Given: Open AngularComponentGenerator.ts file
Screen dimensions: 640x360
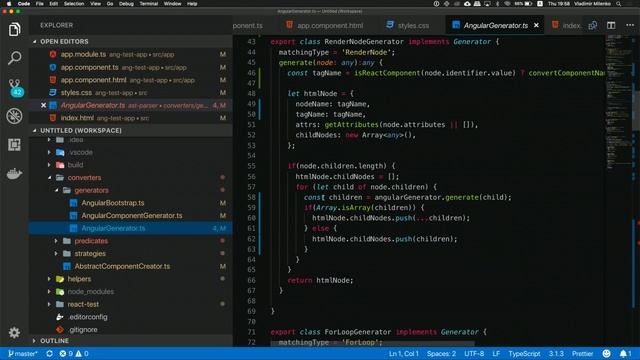Looking at the screenshot, I should 131,216.
